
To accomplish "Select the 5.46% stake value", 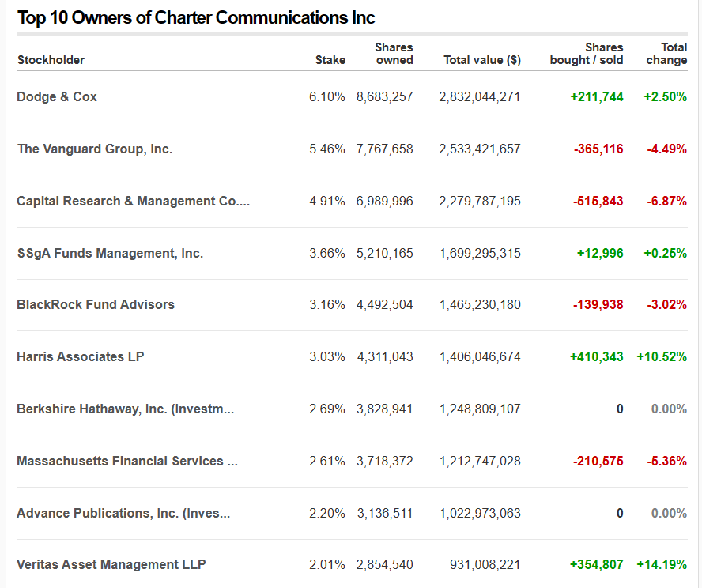I will pyautogui.click(x=327, y=149).
